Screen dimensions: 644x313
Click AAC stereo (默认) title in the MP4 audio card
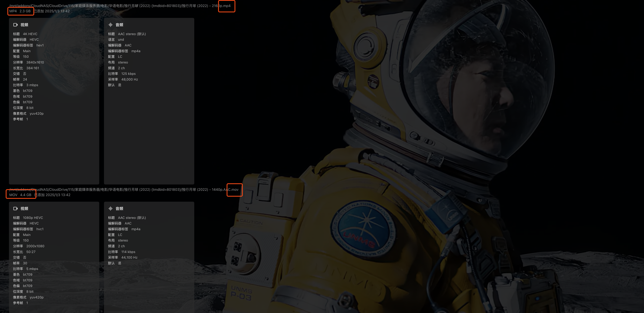point(132,34)
